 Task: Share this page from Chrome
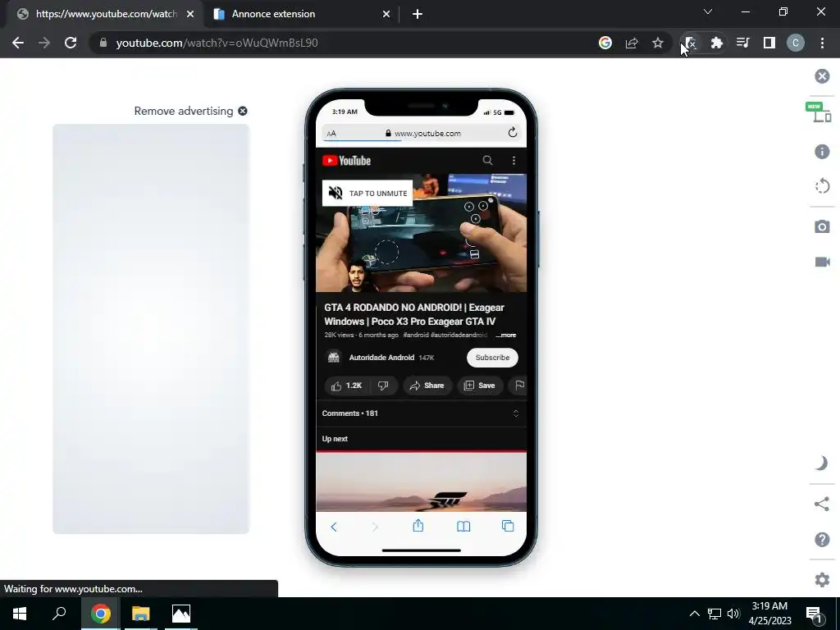tap(632, 43)
